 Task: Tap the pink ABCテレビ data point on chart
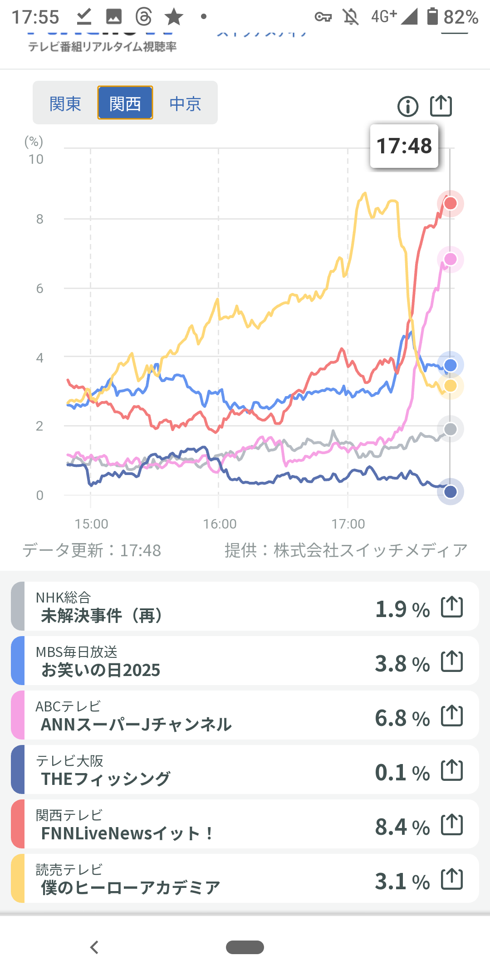click(450, 259)
